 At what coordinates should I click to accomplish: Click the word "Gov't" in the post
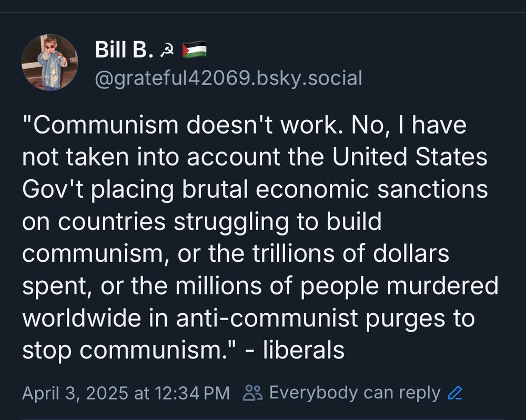pyautogui.click(x=53, y=190)
